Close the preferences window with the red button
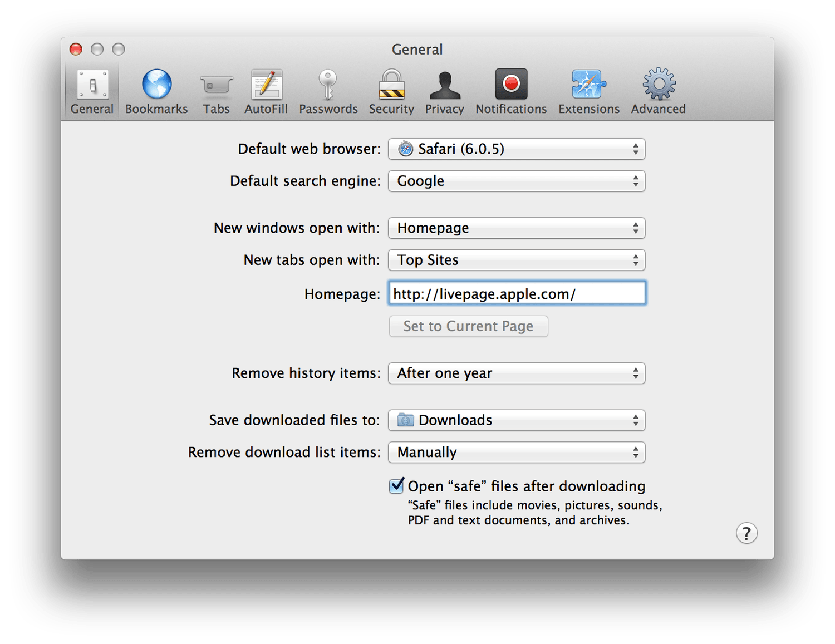The width and height of the screenshot is (835, 644). click(x=76, y=49)
